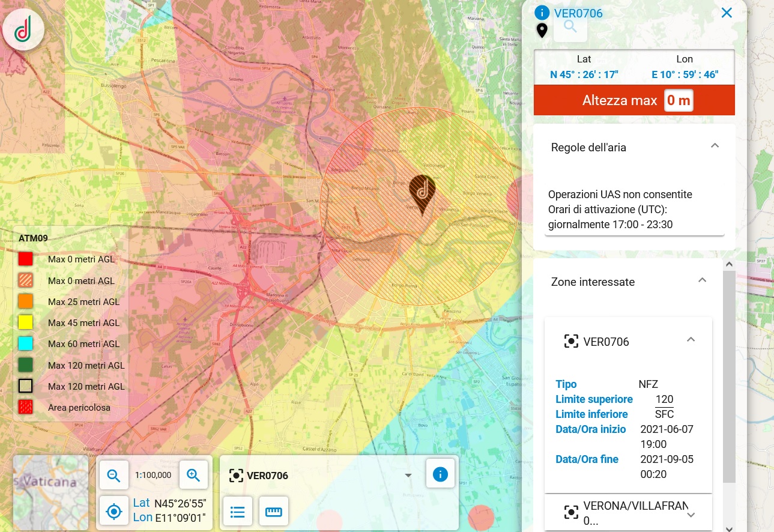Click the yellow Max 45 metri AGL swatch

[x=25, y=322]
